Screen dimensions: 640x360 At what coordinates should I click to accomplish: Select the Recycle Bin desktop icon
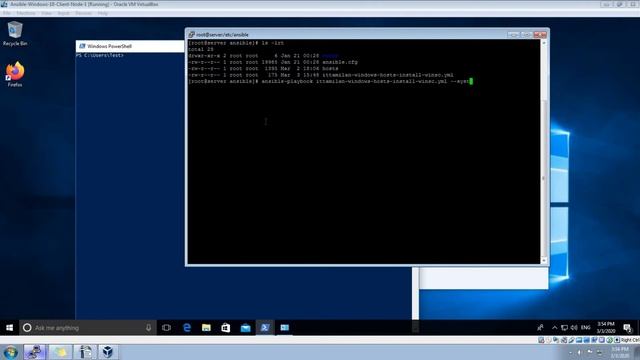click(15, 33)
